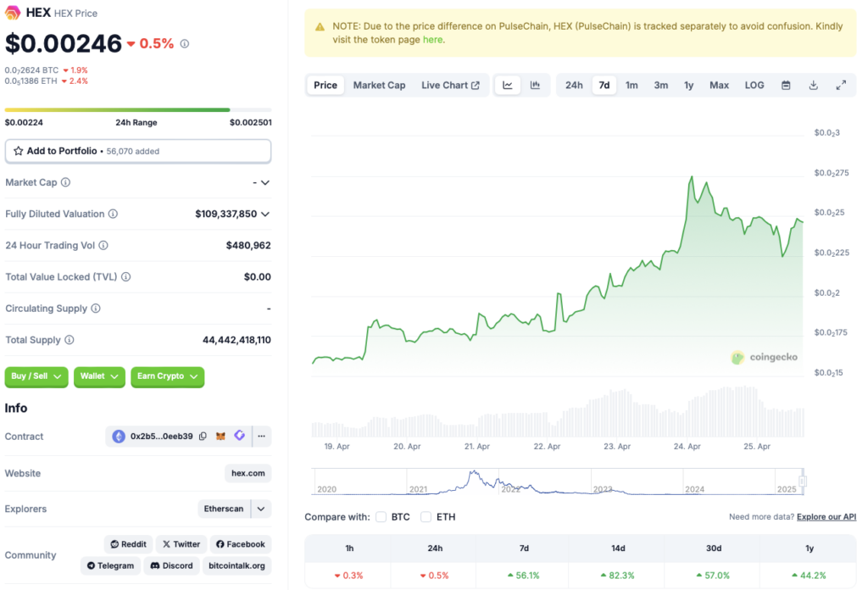The height and width of the screenshot is (590, 868).
Task: Click 2021 peak in navigator mini chart
Action: point(474,472)
